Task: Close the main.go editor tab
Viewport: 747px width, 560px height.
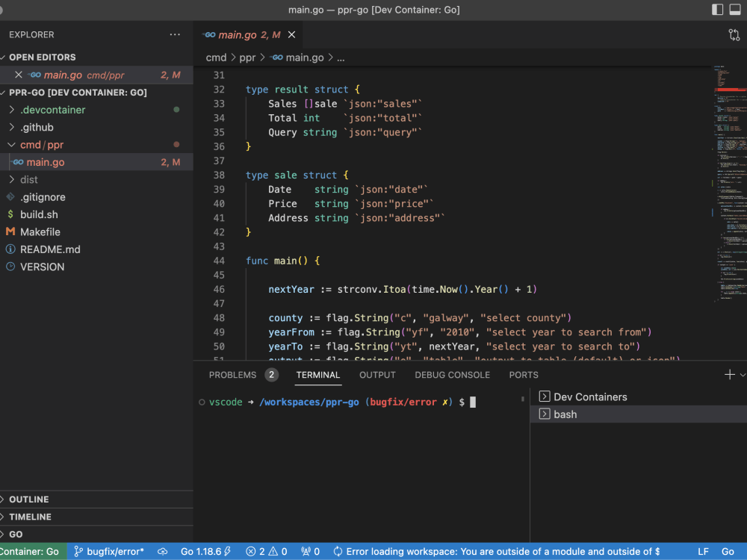Action: click(x=291, y=34)
